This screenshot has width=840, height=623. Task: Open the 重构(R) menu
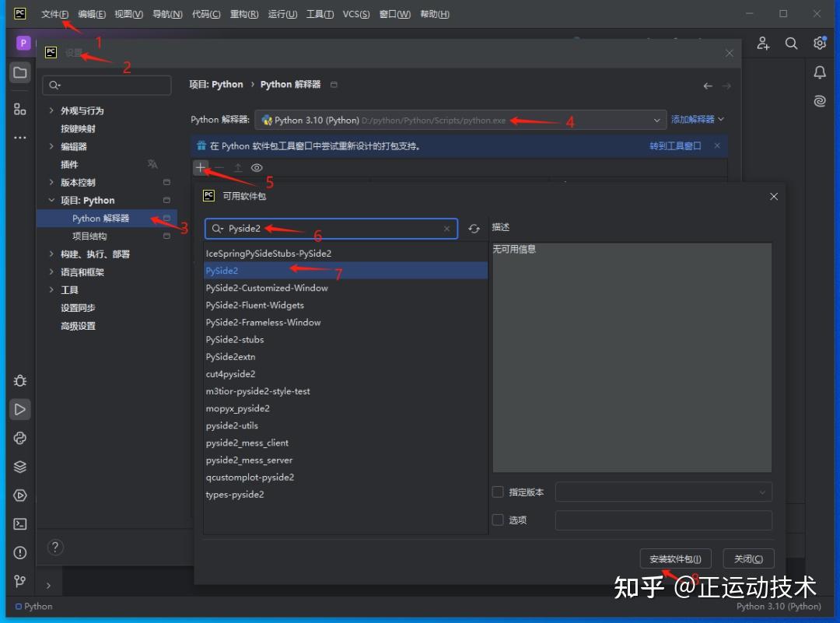(x=243, y=14)
